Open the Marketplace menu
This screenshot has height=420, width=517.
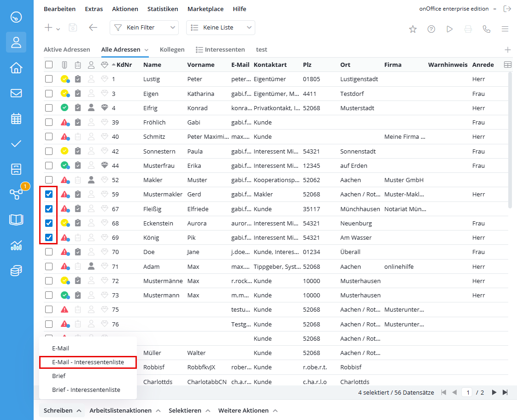tap(206, 9)
